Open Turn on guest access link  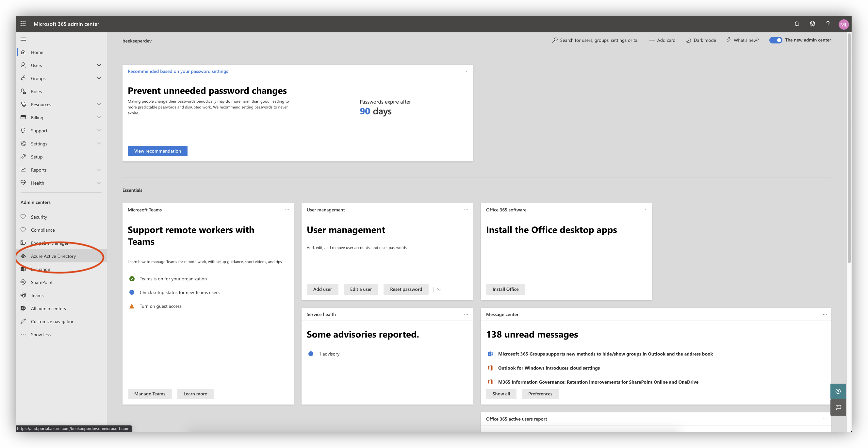click(160, 306)
